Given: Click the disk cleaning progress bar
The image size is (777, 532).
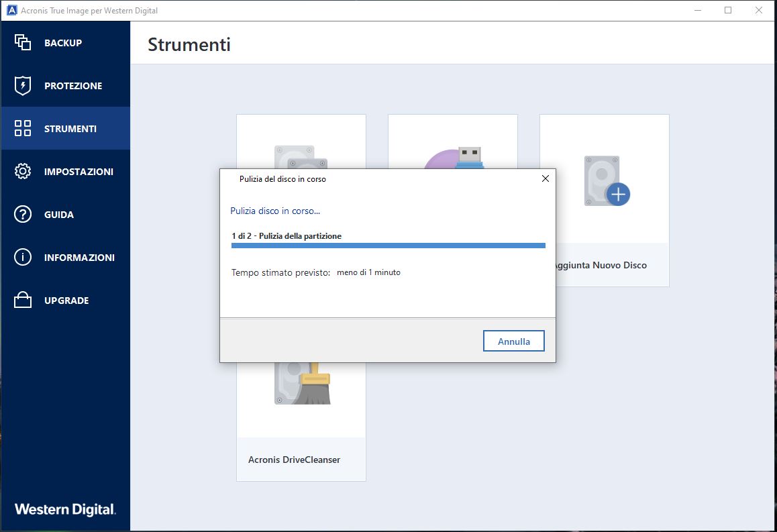Looking at the screenshot, I should point(388,245).
